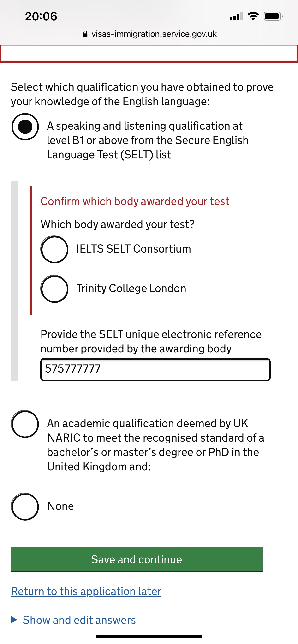The image size is (298, 644).
Task: Choose IELTS SELT Consortium as awarding body
Action: pos(54,249)
